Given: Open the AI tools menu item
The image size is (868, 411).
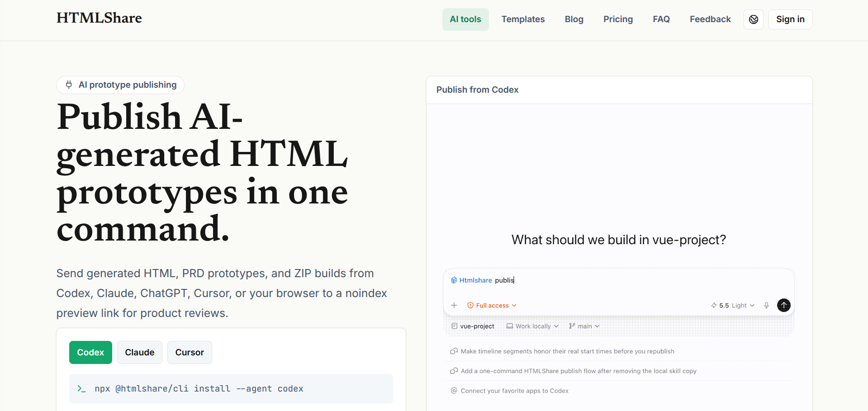Looking at the screenshot, I should coord(465,19).
